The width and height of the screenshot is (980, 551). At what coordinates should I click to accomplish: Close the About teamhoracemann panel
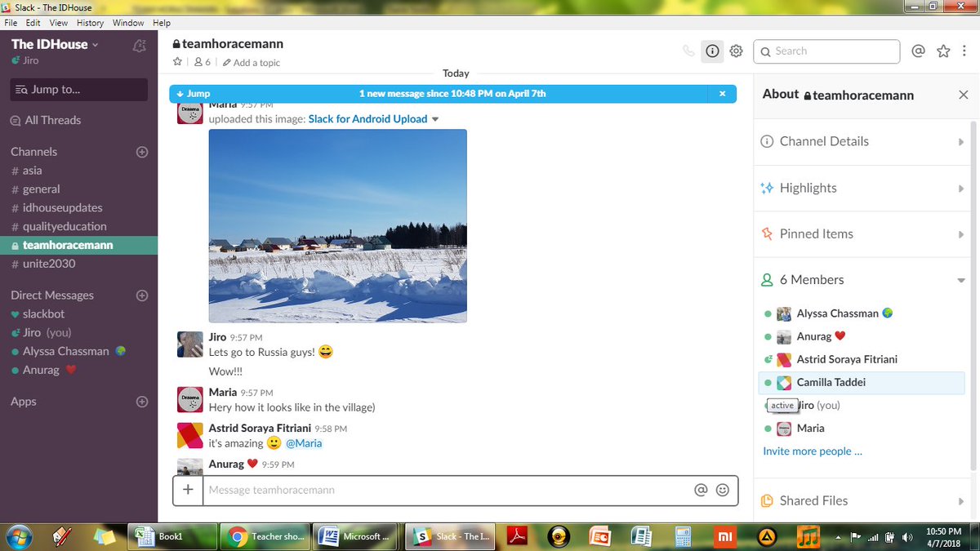[963, 95]
